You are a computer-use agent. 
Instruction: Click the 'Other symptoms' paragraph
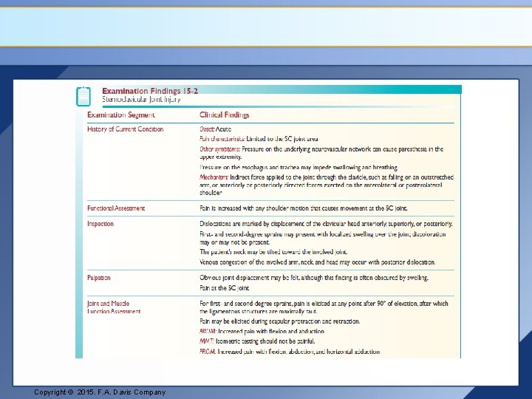click(x=321, y=153)
